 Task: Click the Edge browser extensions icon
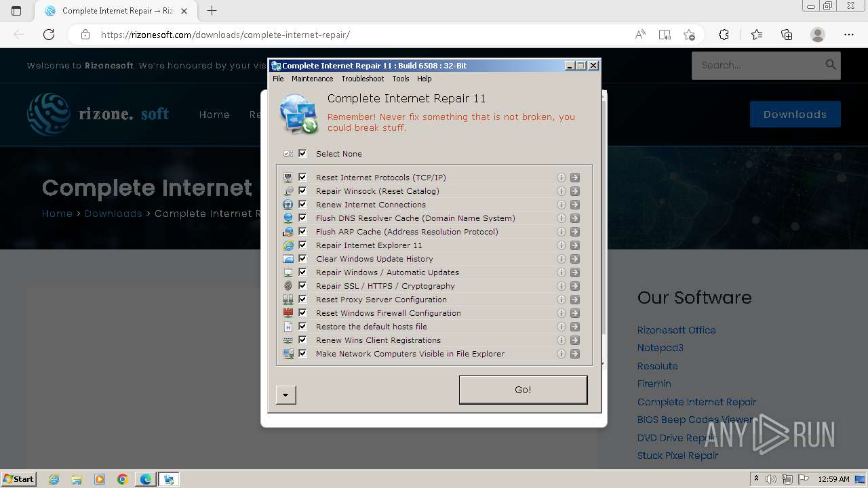tap(724, 35)
